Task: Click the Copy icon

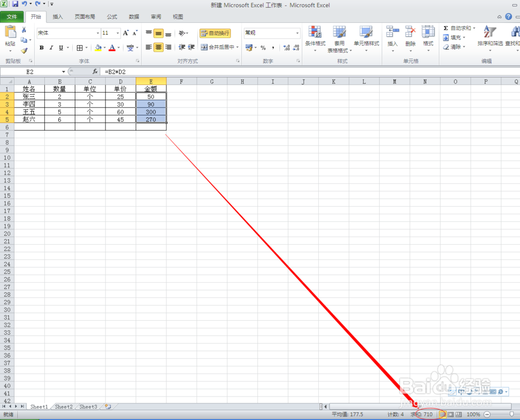Action: 24,40
